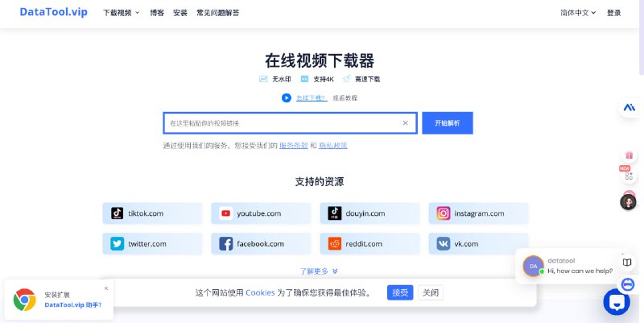
Task: Open the 博客 menu item
Action: coord(157,13)
